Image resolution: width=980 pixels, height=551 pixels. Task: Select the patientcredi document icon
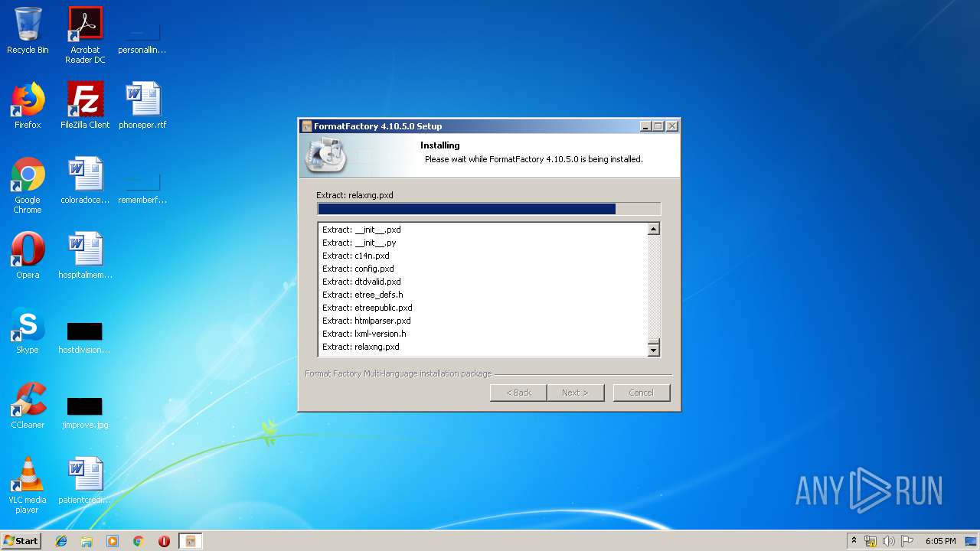pos(85,481)
